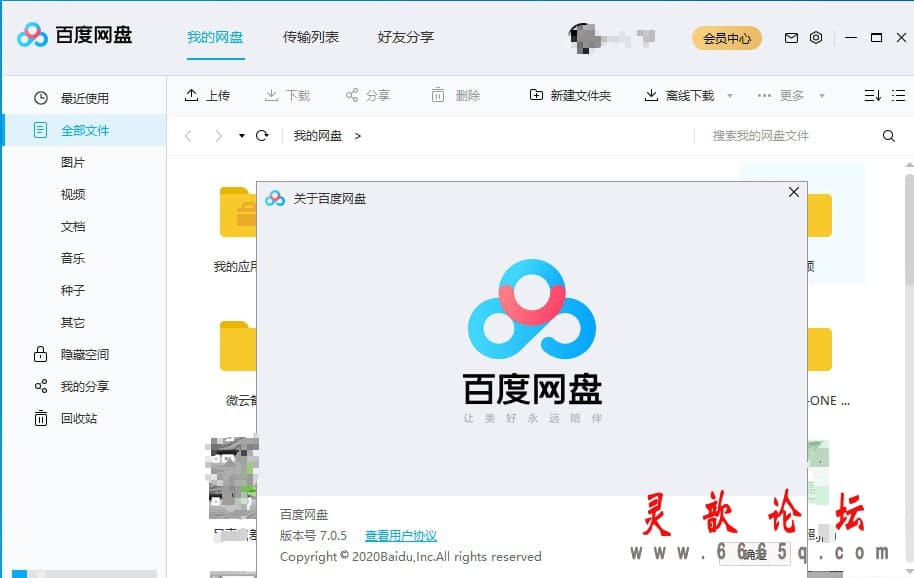Switch to the 好友分享 tab
The height and width of the screenshot is (578, 914).
point(406,37)
